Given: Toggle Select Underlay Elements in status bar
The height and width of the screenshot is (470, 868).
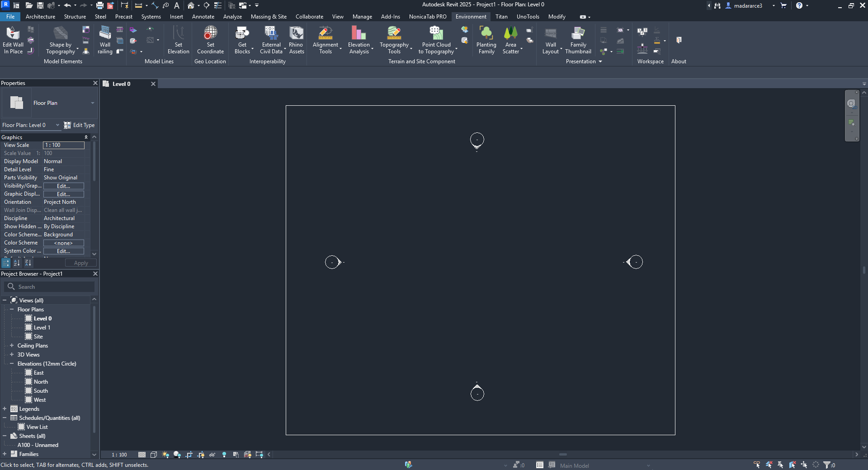Looking at the screenshot, I should [769, 465].
